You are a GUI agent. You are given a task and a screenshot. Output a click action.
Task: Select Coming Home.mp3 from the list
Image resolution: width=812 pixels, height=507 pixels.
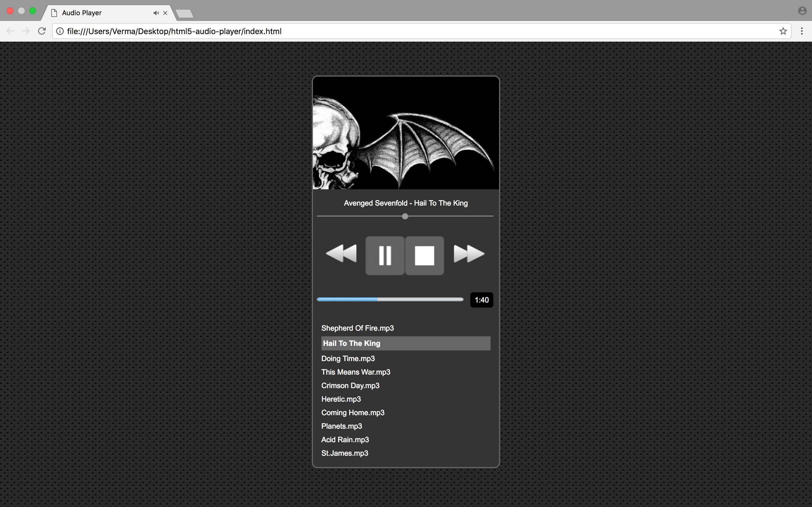pyautogui.click(x=353, y=413)
